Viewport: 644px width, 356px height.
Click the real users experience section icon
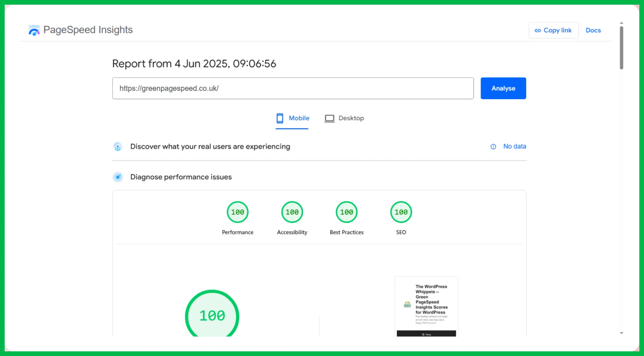(x=118, y=147)
